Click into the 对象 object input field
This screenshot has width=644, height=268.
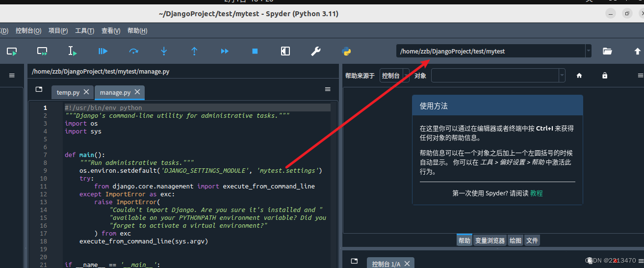pos(495,76)
